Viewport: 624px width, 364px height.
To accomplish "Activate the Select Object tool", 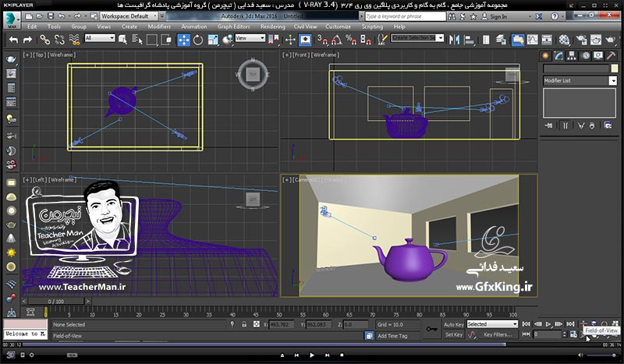I will pos(122,40).
